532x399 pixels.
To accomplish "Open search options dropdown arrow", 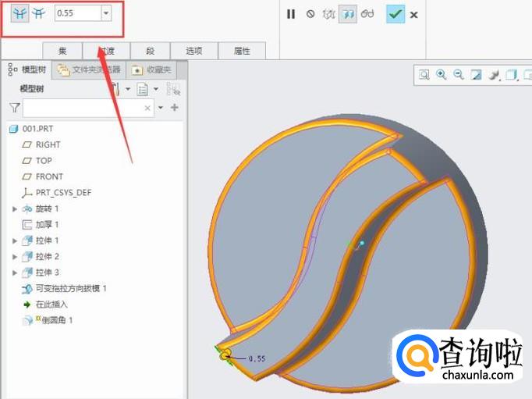I will [x=161, y=108].
